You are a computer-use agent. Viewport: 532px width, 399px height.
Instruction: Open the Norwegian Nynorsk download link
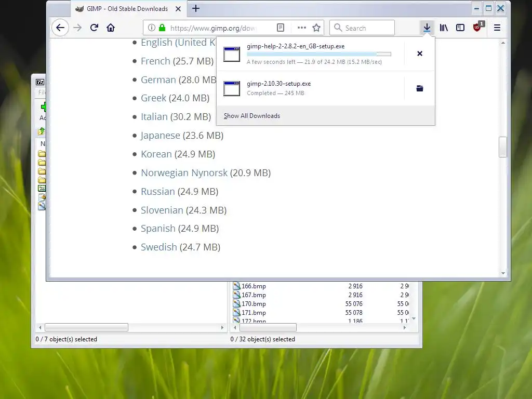[184, 172]
